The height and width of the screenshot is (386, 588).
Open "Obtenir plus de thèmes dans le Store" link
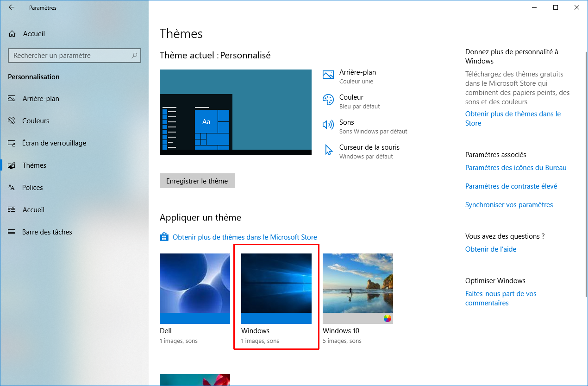[x=513, y=119]
